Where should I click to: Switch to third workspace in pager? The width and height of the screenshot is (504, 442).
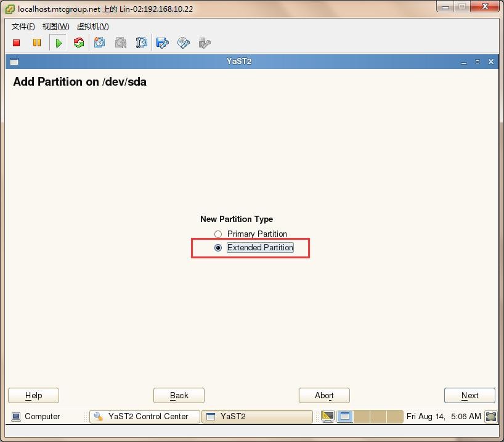point(378,417)
